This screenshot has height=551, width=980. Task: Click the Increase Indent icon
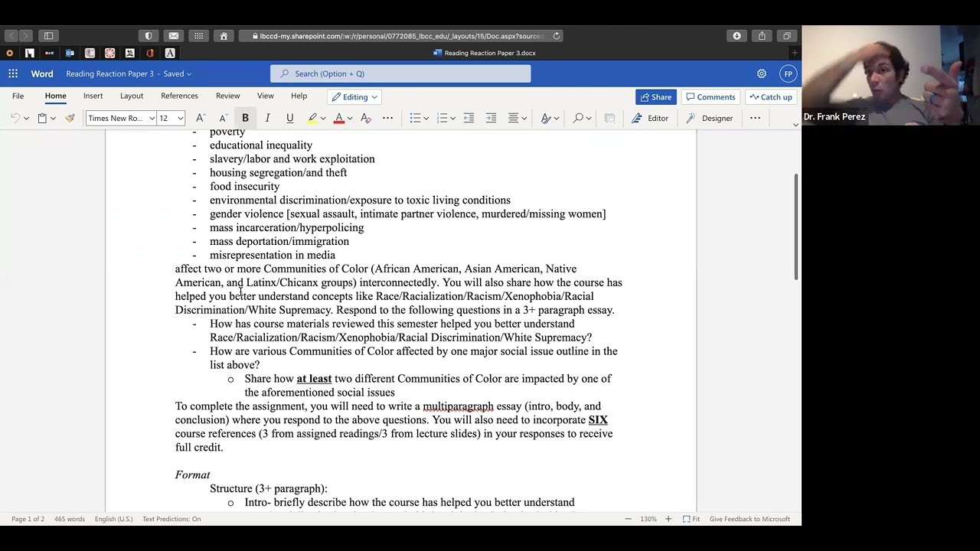(491, 118)
